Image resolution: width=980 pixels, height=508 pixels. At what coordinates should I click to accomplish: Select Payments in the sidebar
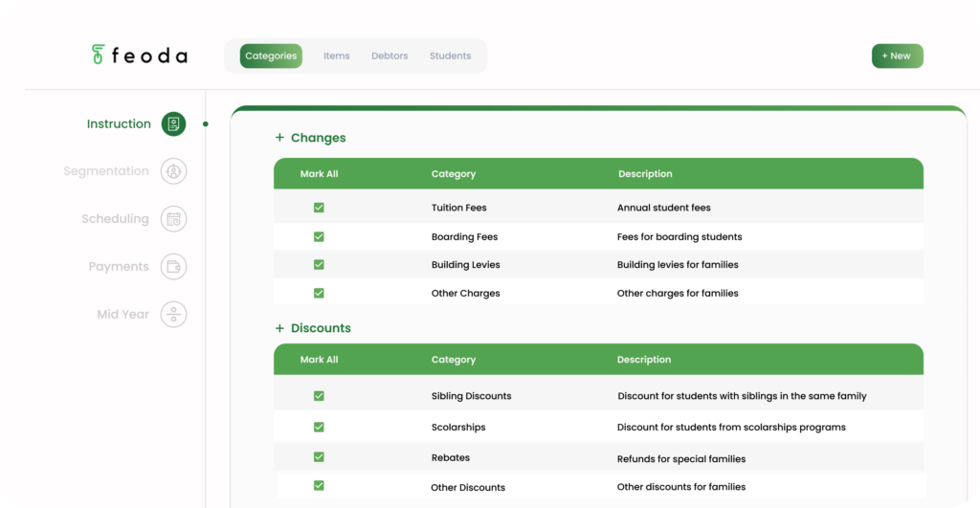tap(119, 267)
